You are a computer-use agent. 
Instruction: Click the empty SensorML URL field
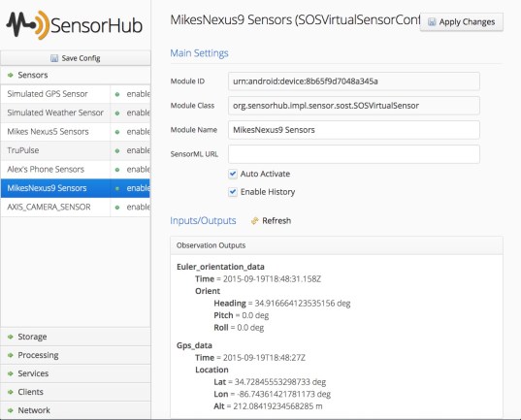(x=354, y=154)
